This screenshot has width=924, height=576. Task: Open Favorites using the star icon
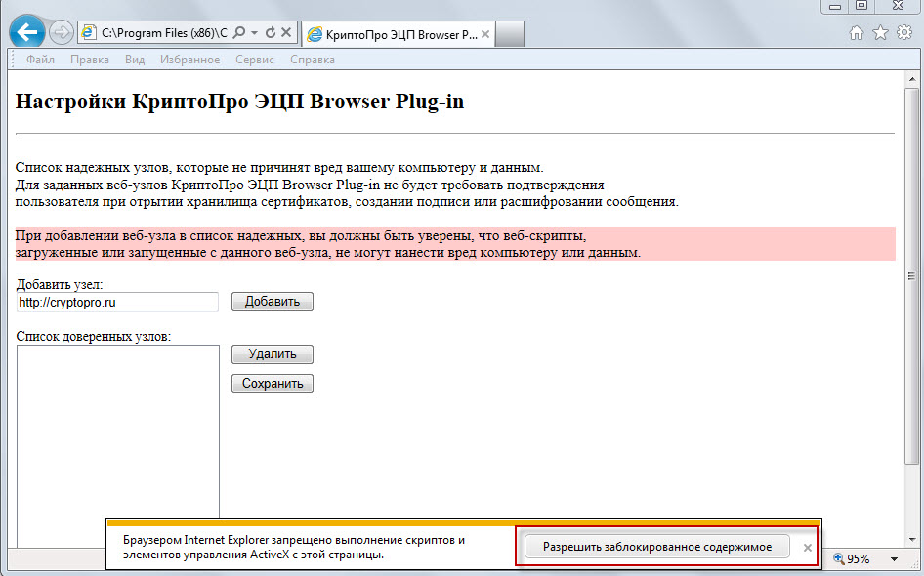coord(879,33)
